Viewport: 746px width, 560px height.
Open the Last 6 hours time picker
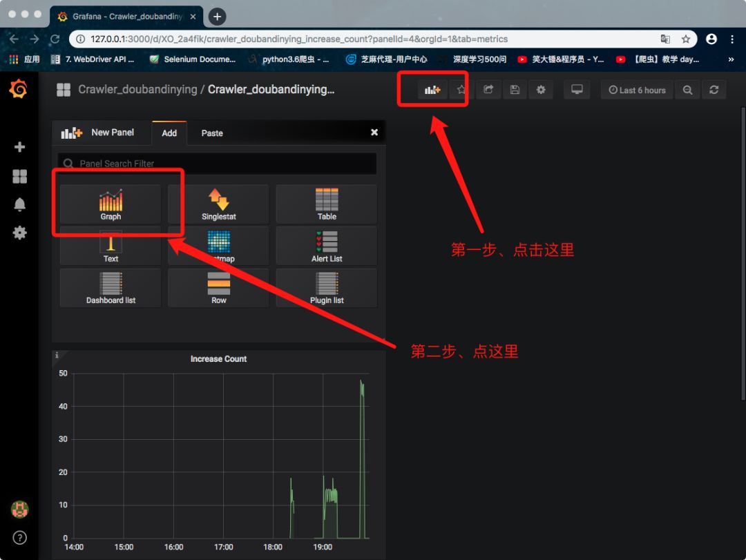tap(637, 90)
